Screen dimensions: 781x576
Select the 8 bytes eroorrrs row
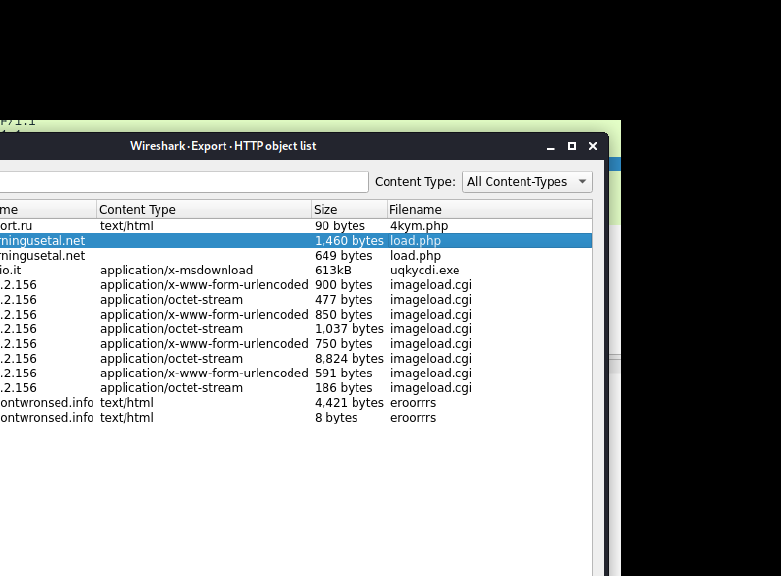[x=296, y=418]
